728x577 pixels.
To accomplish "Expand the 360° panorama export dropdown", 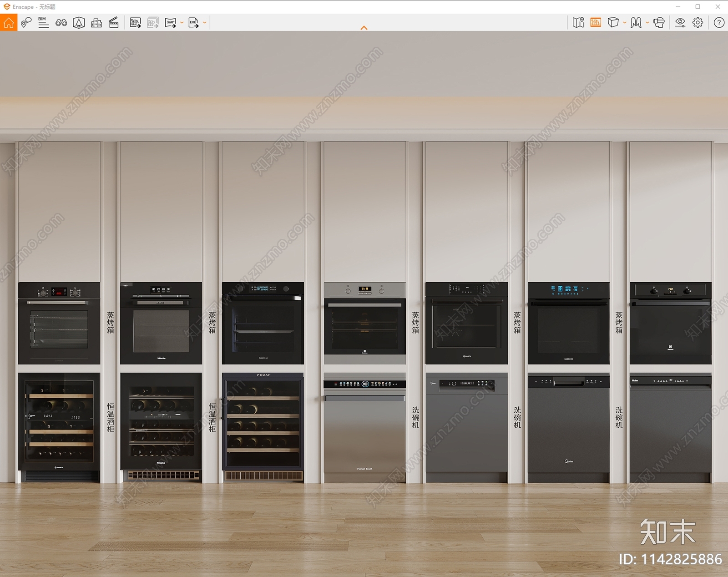I will (182, 22).
